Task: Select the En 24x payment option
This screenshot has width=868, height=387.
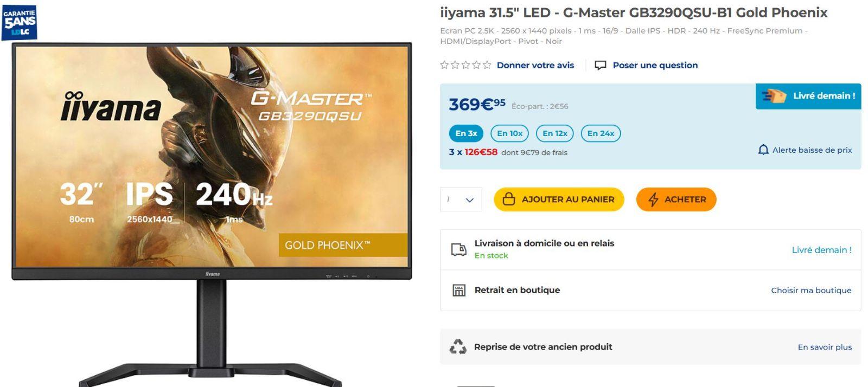Action: (601, 133)
